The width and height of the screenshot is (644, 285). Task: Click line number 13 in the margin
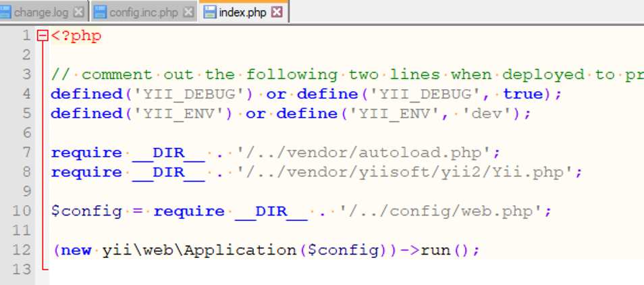tap(22, 269)
